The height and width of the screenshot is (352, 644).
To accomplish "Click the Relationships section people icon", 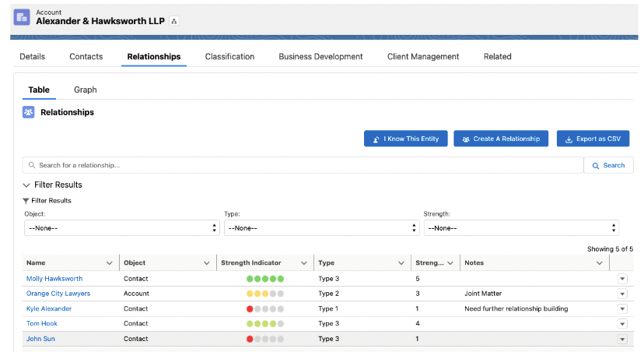I will [28, 112].
